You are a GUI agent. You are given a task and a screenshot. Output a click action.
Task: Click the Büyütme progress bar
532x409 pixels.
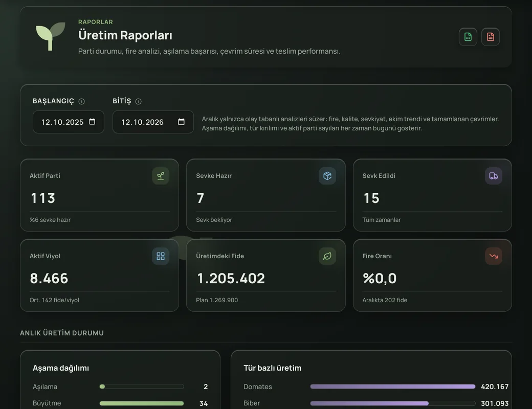[142, 403]
